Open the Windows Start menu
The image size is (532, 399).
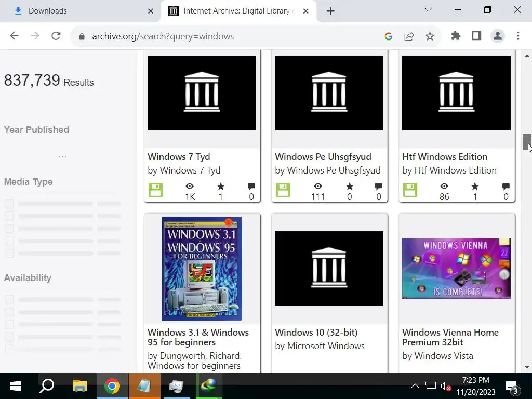[16, 386]
